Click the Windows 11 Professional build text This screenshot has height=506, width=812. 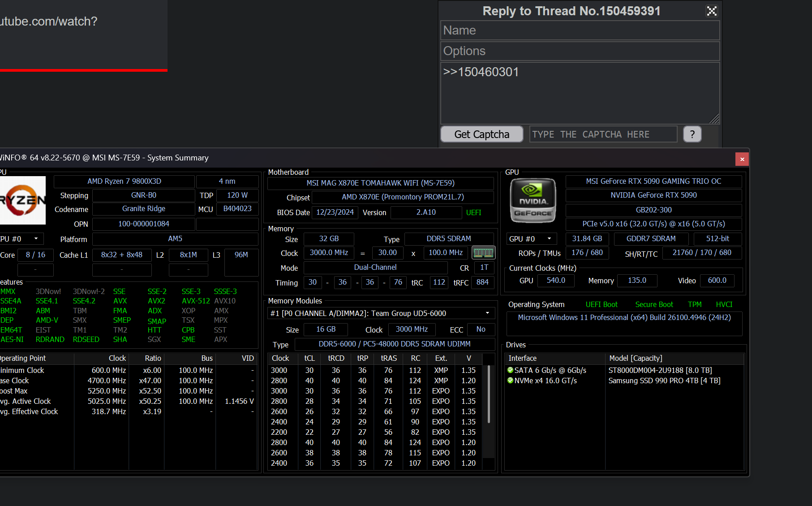click(624, 318)
